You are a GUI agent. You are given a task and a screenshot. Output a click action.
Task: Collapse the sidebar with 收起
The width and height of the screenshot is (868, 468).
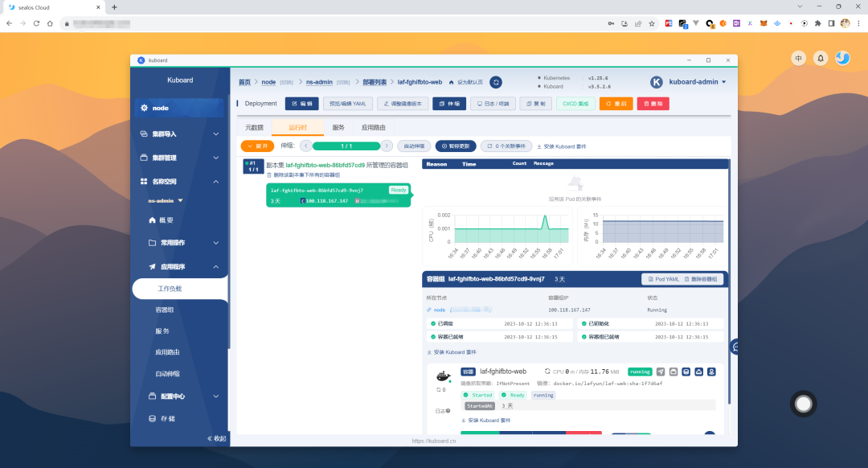click(216, 438)
